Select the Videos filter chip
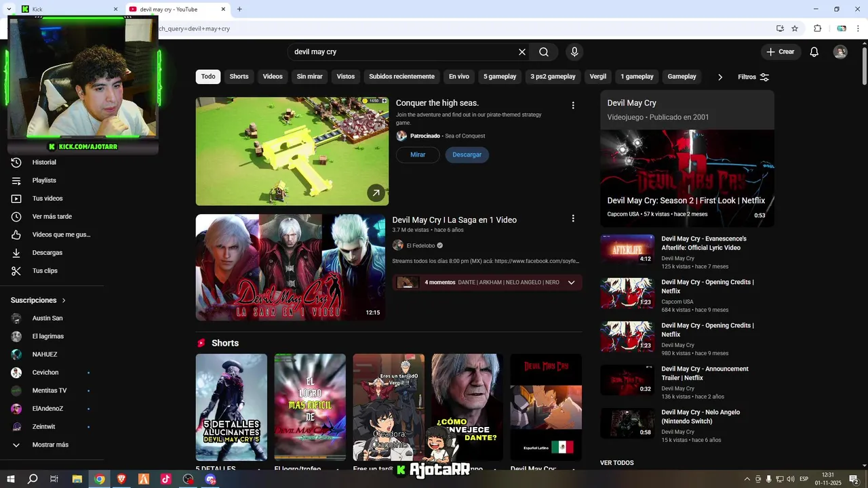 click(x=273, y=77)
